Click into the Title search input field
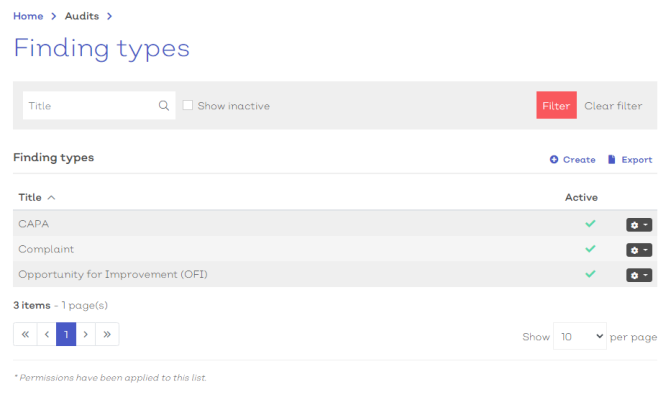 91,105
